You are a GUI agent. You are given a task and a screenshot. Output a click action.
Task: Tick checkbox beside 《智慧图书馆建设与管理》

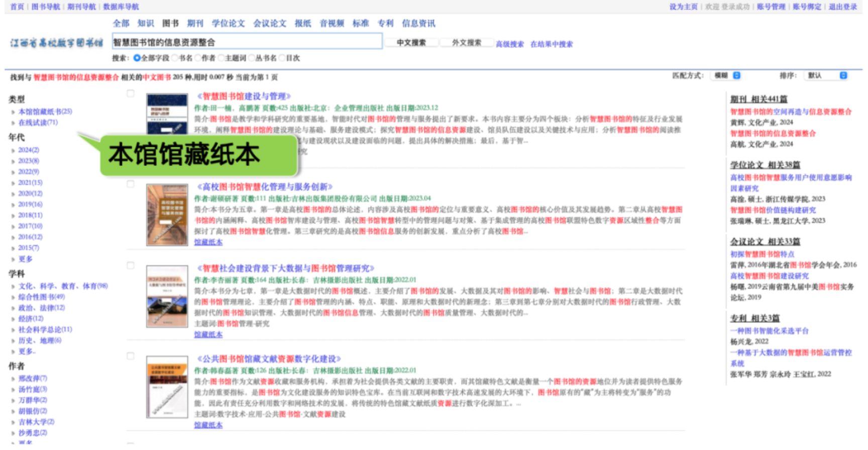131,94
